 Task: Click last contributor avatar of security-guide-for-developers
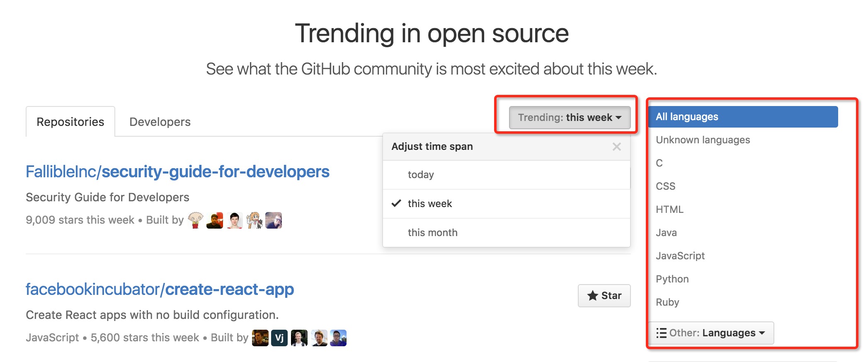coord(274,220)
